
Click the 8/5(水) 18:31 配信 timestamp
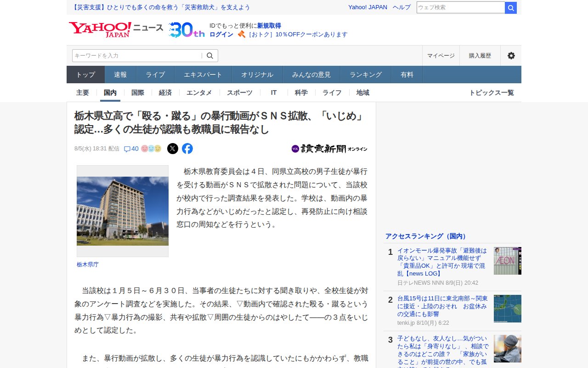click(97, 149)
